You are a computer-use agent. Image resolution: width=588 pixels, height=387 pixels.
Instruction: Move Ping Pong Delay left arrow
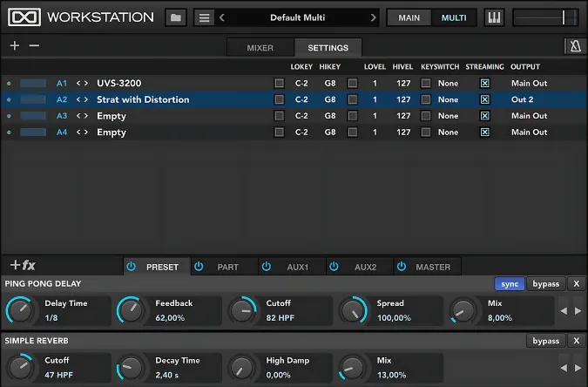point(564,311)
